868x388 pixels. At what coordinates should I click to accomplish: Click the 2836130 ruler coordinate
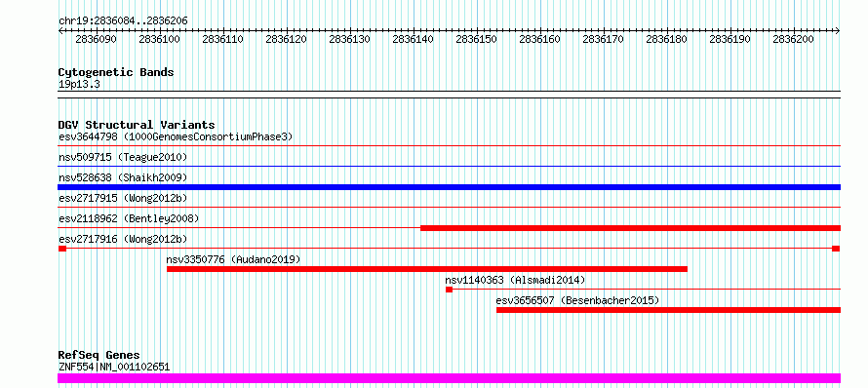pos(349,39)
